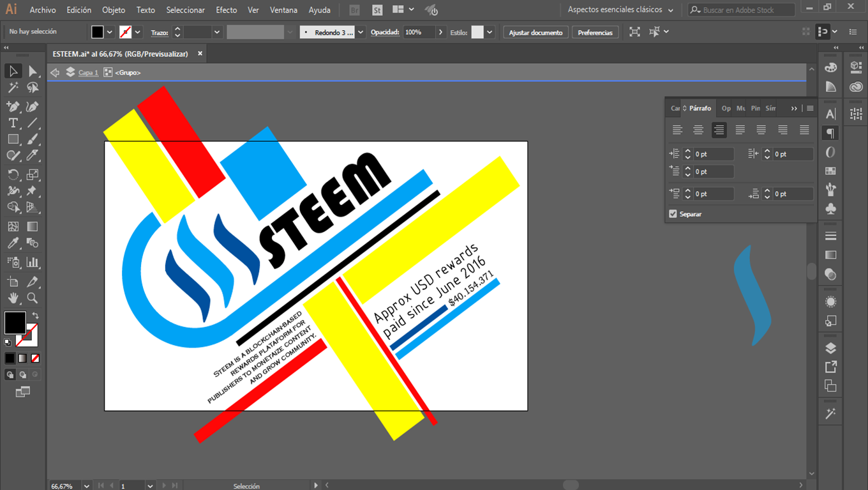Screen dimensions: 868x490
Task: Switch to the Op (Opacity) panel tab
Action: (726, 109)
